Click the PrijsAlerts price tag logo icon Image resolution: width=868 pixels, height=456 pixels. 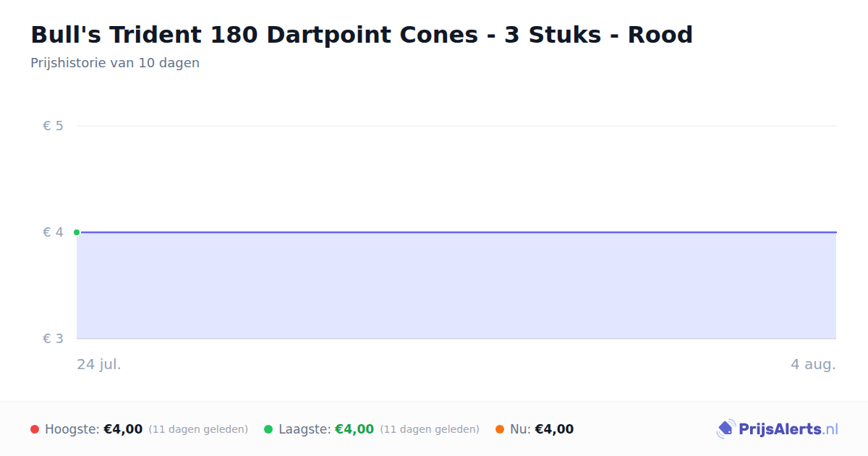pyautogui.click(x=726, y=429)
